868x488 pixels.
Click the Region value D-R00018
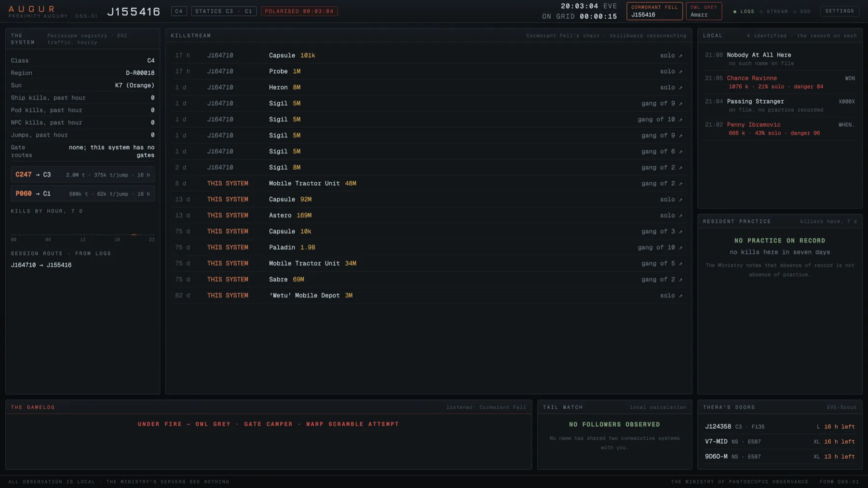(140, 73)
